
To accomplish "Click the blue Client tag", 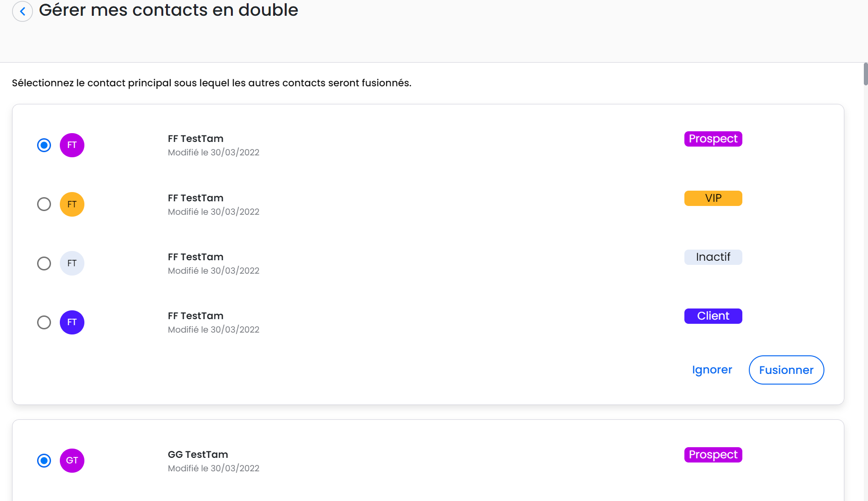I will (x=713, y=316).
